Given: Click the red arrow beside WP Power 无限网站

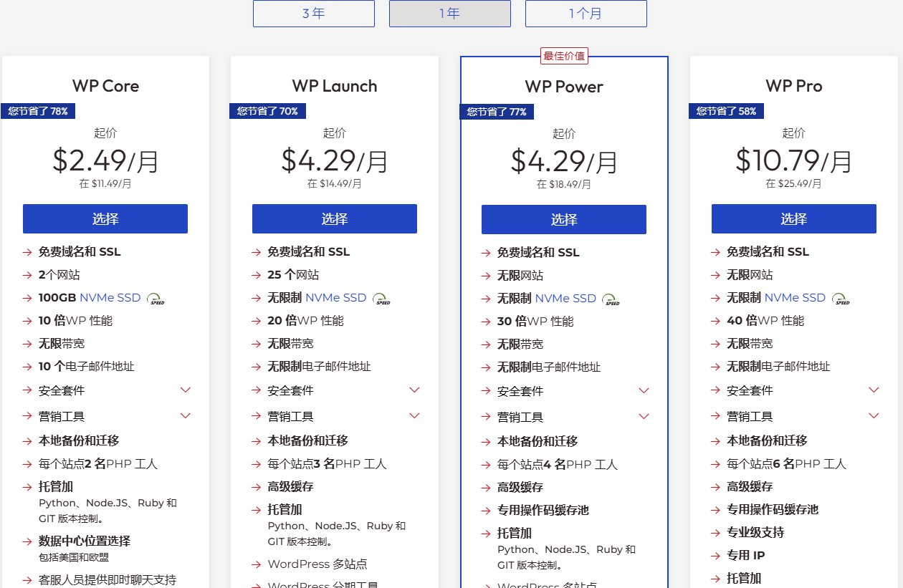Looking at the screenshot, I should coord(486,274).
